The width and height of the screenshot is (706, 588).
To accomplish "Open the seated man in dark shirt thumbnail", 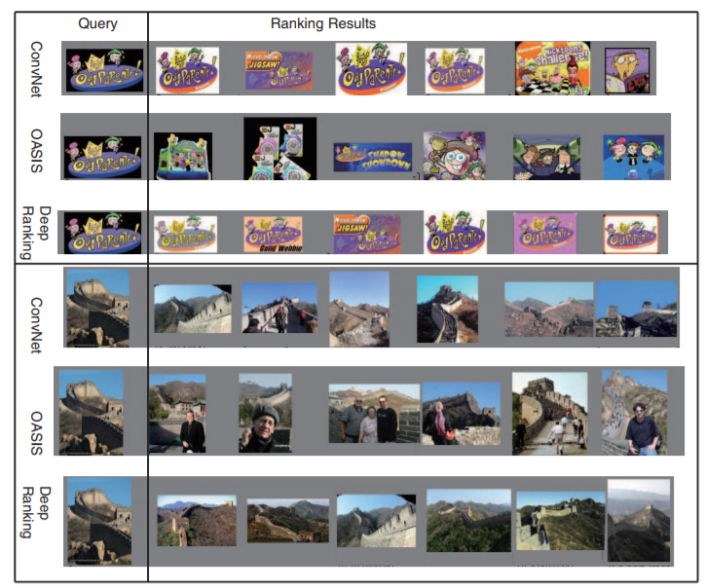I will coord(634,413).
